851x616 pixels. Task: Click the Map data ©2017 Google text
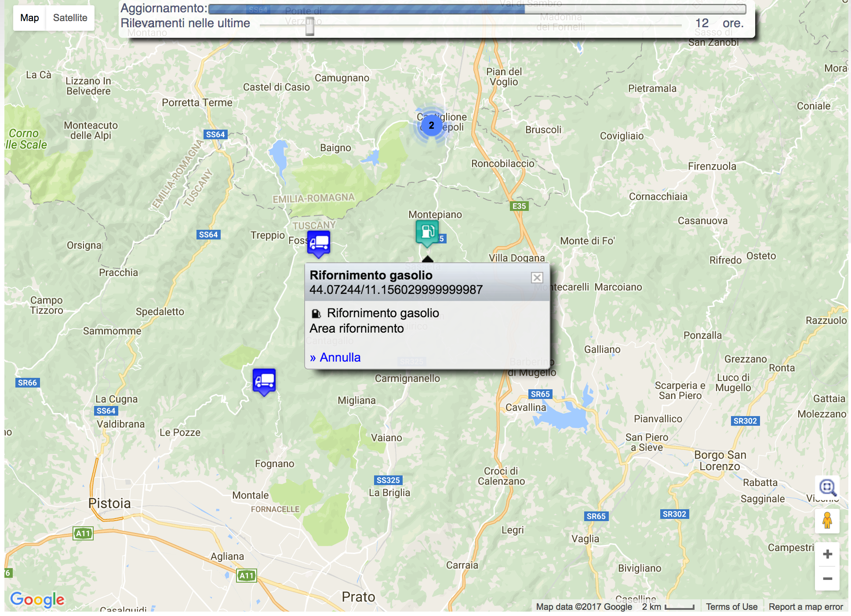pyautogui.click(x=584, y=607)
